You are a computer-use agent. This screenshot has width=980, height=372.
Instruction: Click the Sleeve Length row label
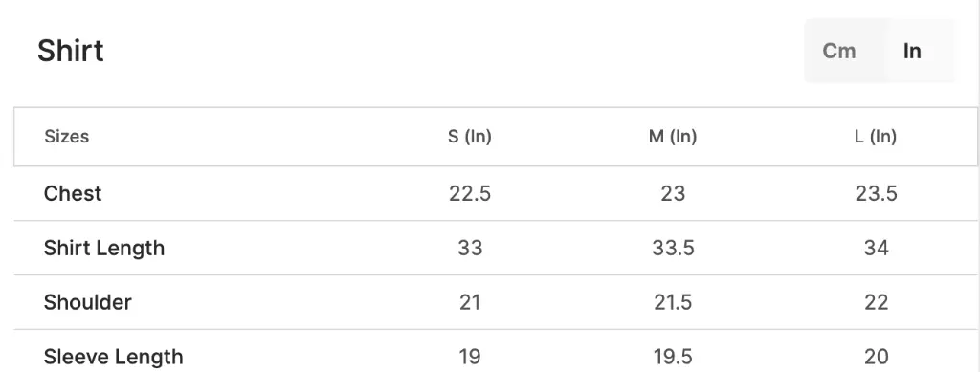click(x=114, y=357)
